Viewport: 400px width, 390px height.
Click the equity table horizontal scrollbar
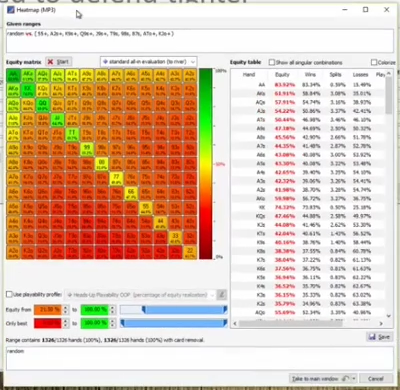290,323
